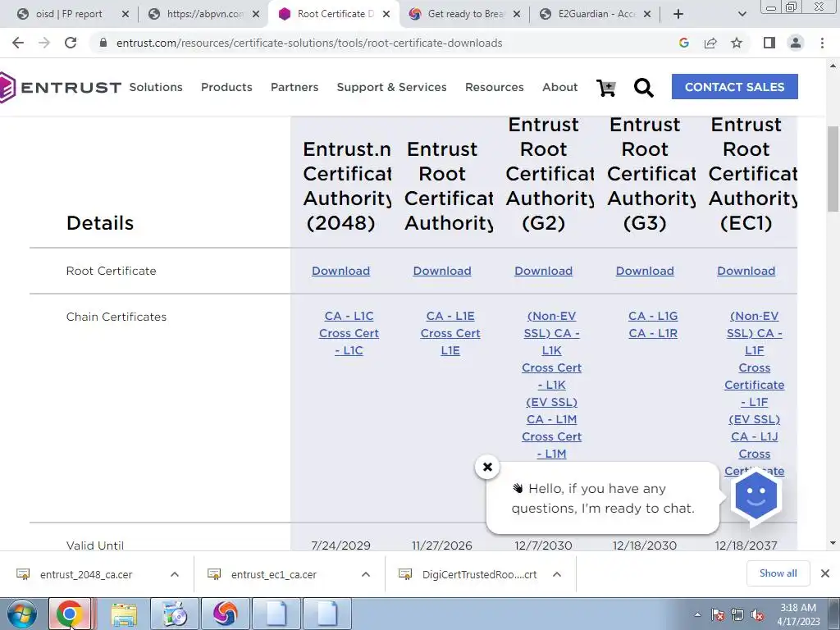This screenshot has height=630, width=840.
Task: Open the Partners menu
Action: (294, 87)
